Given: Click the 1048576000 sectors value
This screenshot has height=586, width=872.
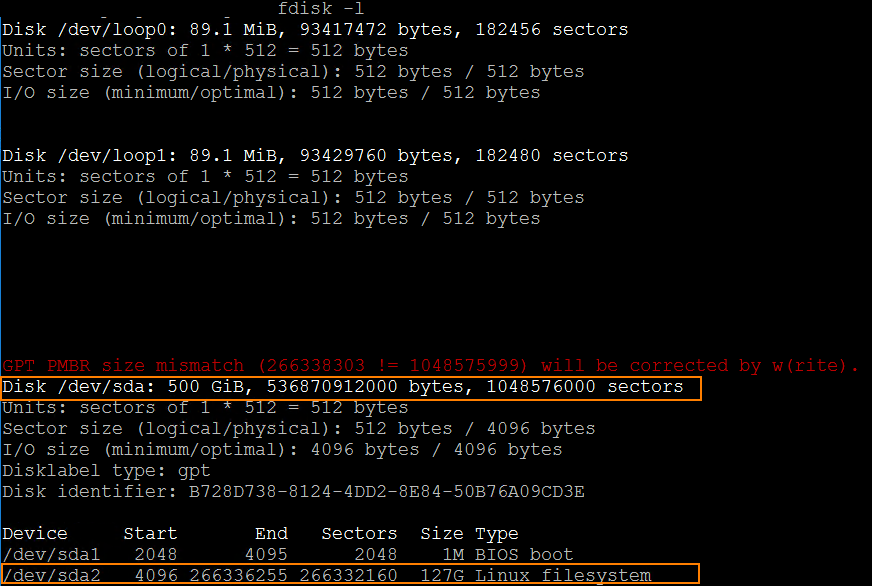Looking at the screenshot, I should [x=584, y=386].
